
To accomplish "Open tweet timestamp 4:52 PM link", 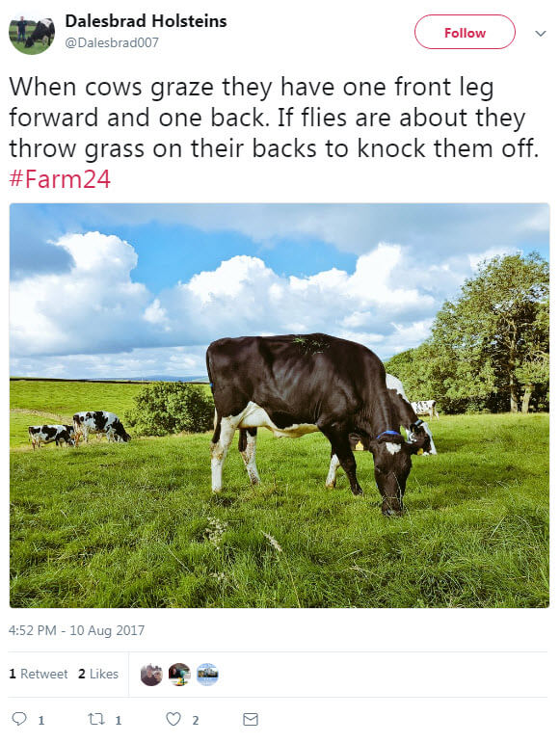I will click(77, 630).
